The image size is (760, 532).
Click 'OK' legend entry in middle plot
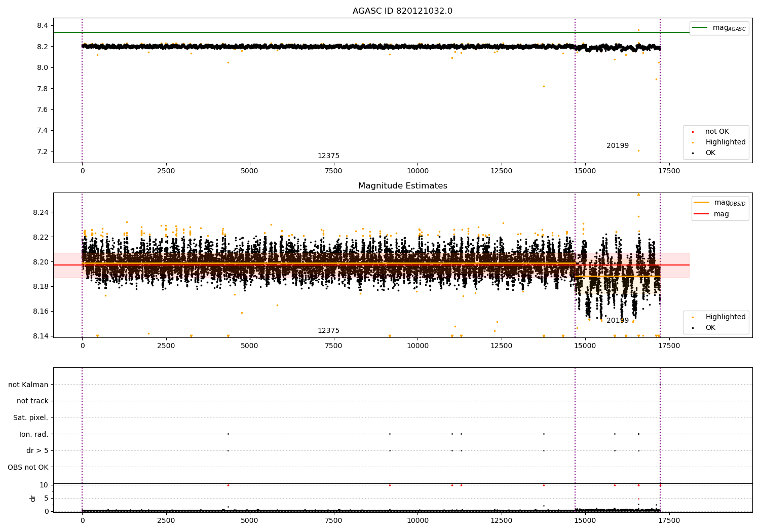pyautogui.click(x=710, y=328)
